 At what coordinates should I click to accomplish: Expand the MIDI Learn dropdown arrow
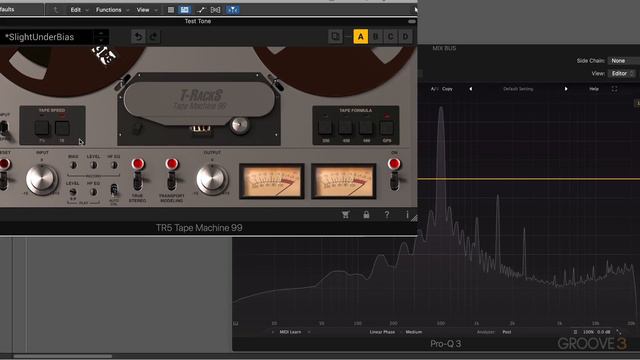tap(309, 332)
